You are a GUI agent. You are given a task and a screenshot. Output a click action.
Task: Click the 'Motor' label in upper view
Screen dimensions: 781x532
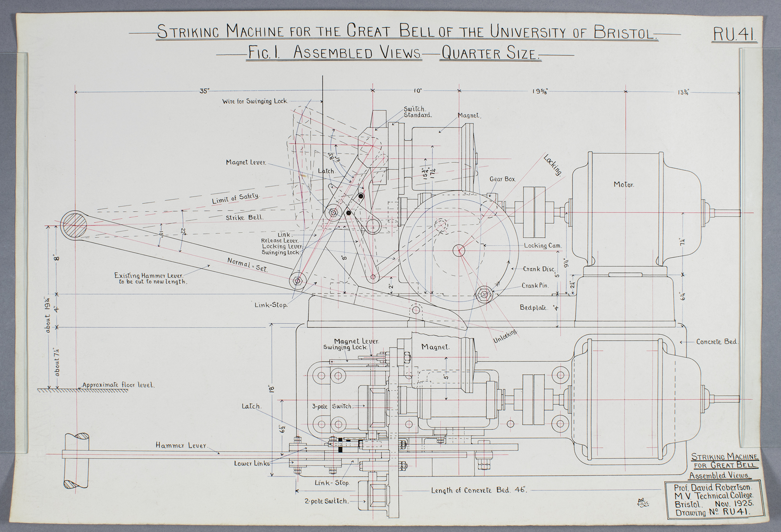pyautogui.click(x=623, y=185)
